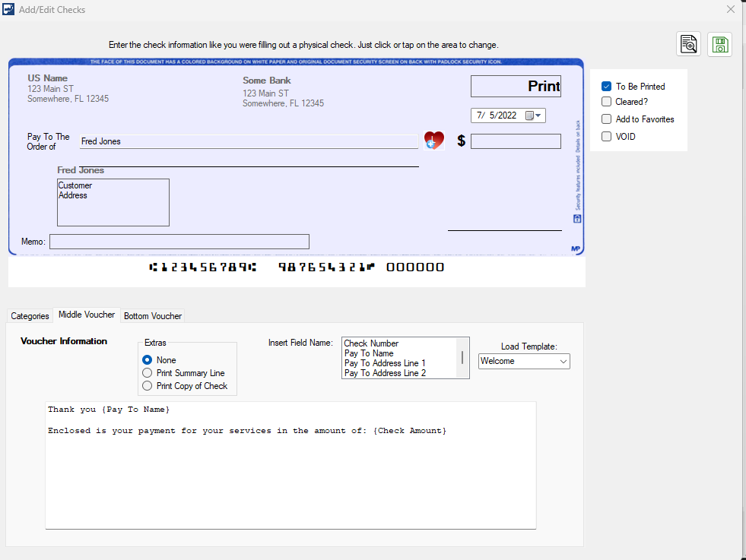Click inside the Memo input field
The height and width of the screenshot is (560, 746).
pos(179,241)
